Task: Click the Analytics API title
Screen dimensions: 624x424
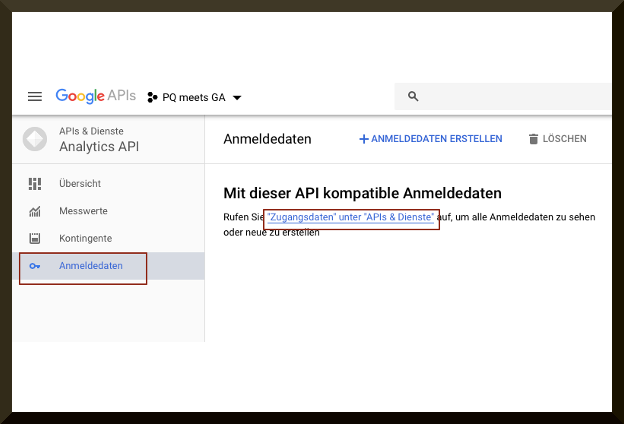Action: tap(99, 147)
